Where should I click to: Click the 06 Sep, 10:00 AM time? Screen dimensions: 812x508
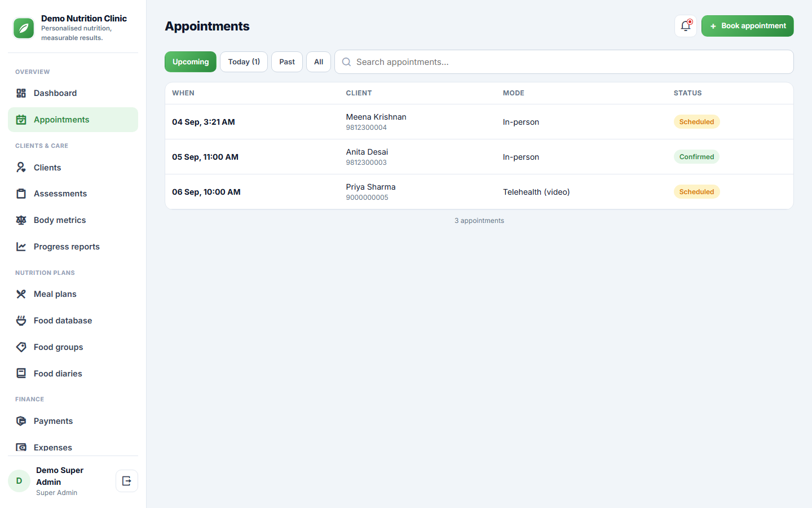(206, 192)
